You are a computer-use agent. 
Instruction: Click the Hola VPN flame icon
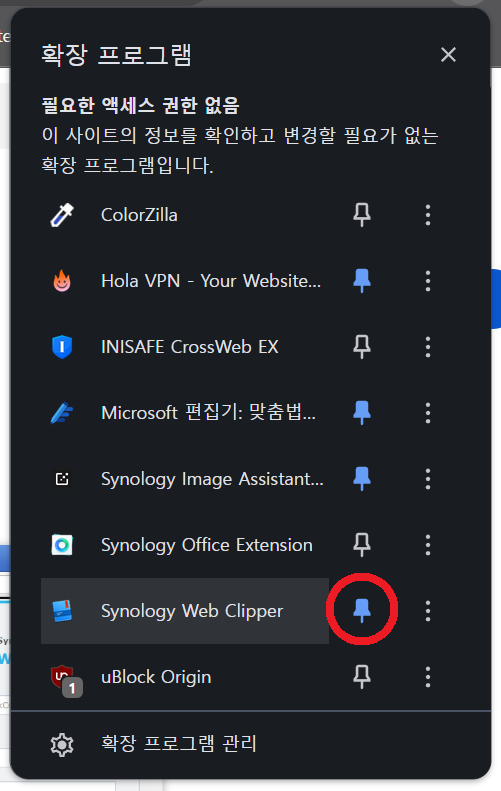pyautogui.click(x=62, y=281)
